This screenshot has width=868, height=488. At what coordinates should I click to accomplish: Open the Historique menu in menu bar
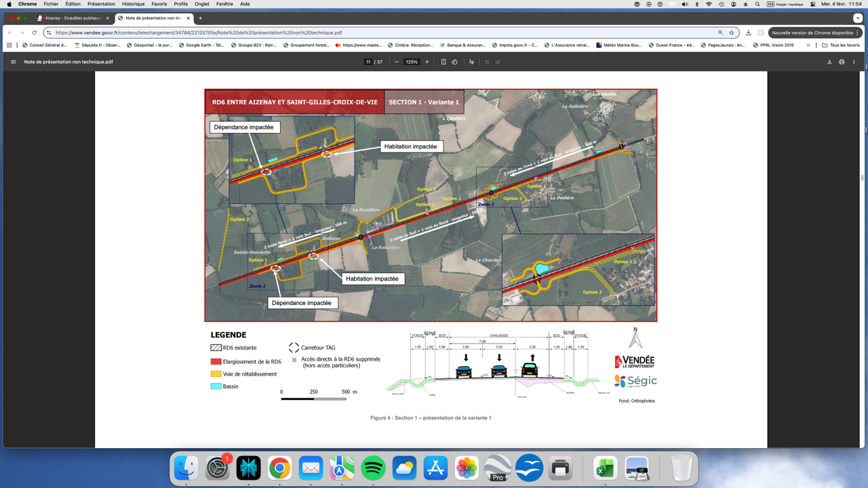tap(133, 4)
